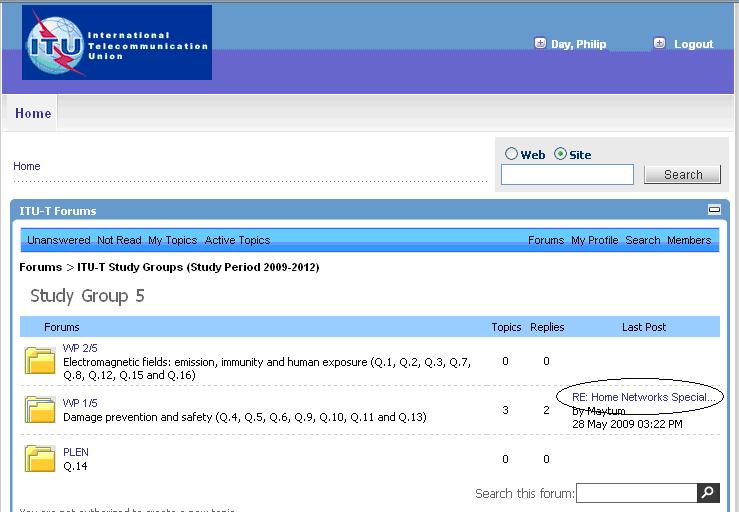
Task: Click the Home breadcrumb link
Action: (27, 166)
